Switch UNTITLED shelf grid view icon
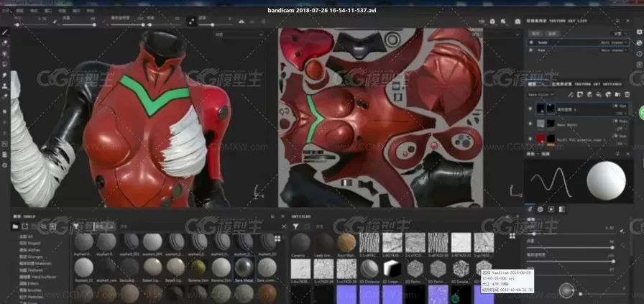Screen dimensions: 644x304 (x=512, y=236)
